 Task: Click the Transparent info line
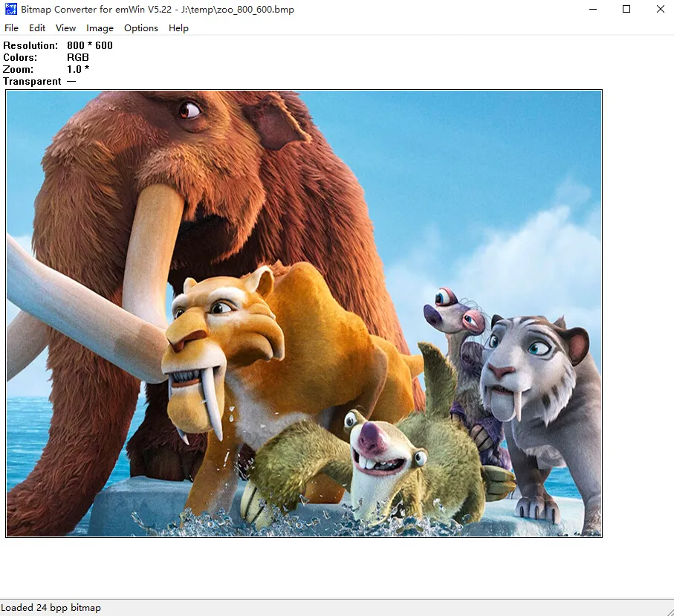39,81
